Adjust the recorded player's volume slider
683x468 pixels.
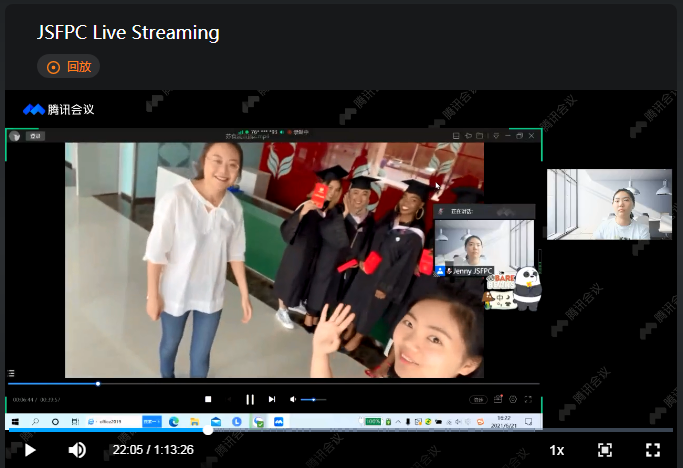point(313,399)
